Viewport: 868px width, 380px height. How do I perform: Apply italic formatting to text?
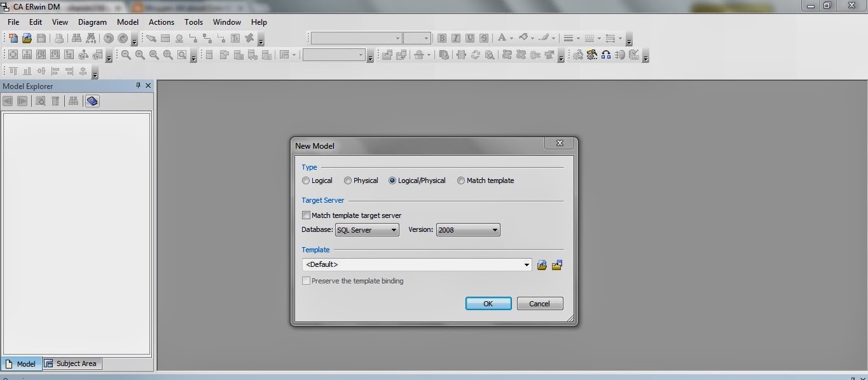pyautogui.click(x=455, y=38)
